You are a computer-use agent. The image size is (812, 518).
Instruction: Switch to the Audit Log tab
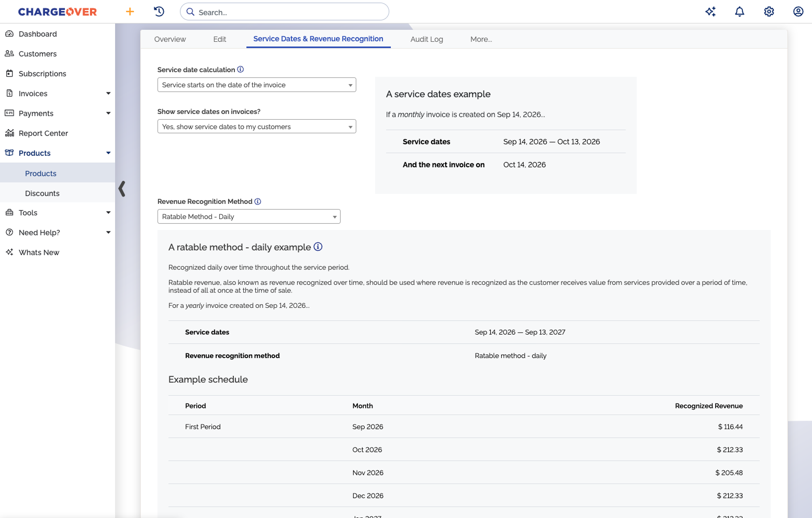click(427, 39)
